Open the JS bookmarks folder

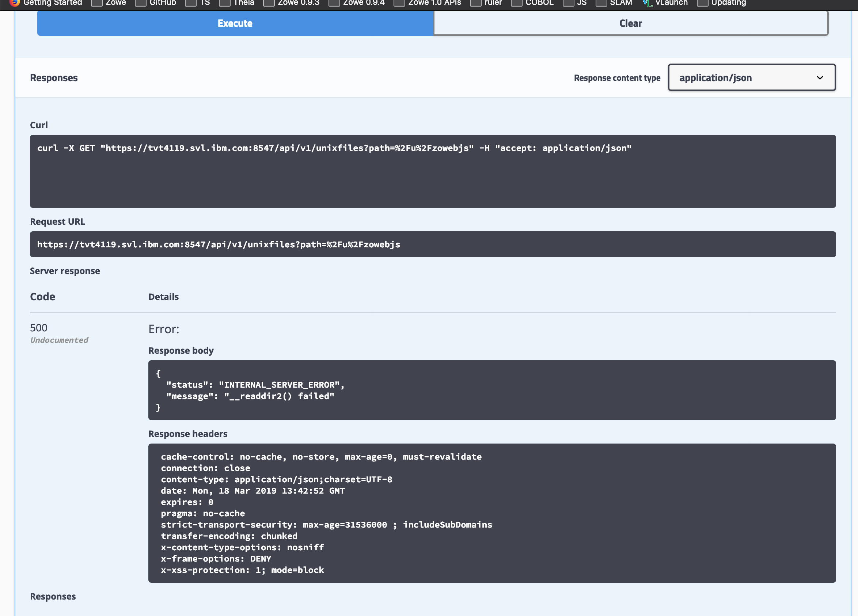coord(575,3)
